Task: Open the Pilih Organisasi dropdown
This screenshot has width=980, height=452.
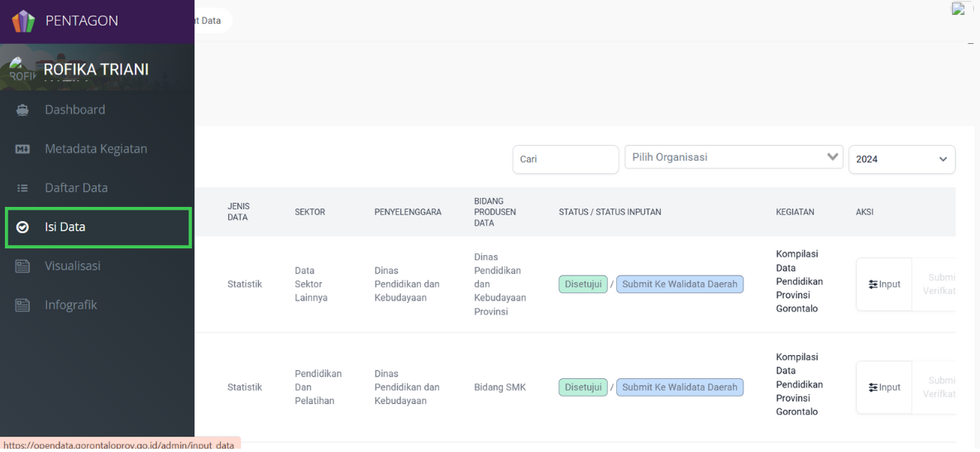Action: point(734,157)
